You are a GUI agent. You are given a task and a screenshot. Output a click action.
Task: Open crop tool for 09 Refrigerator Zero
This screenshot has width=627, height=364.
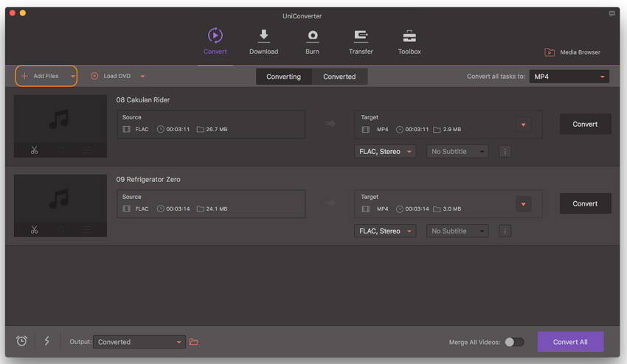pyautogui.click(x=61, y=230)
